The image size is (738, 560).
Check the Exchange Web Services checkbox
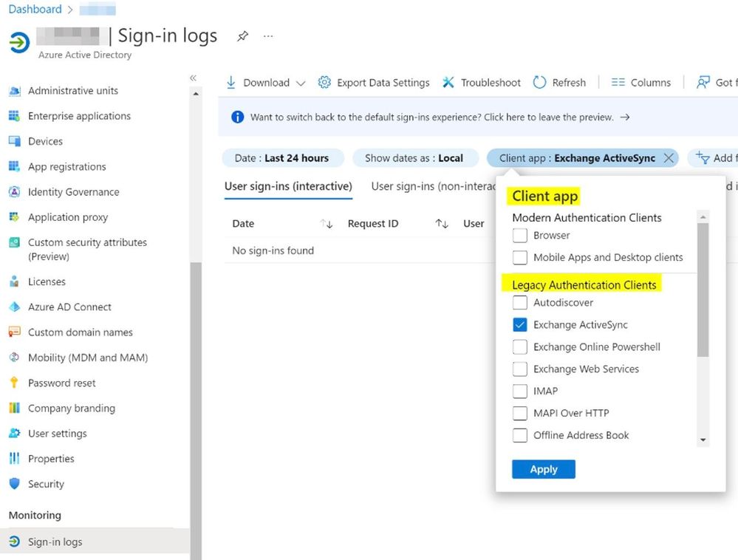[x=519, y=369]
